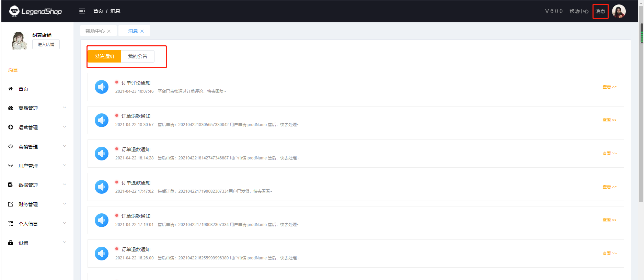Viewport: 644px width, 280px height.
Task: Click the user avatar in top bar
Action: pyautogui.click(x=619, y=11)
